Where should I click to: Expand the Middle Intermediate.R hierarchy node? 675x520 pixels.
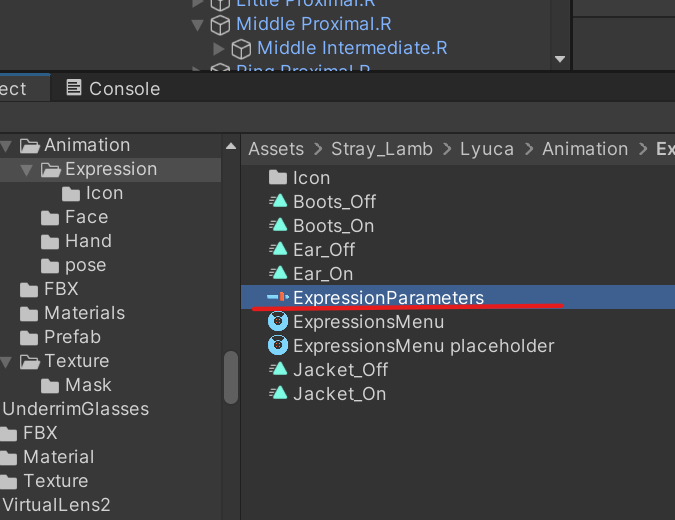pos(219,48)
